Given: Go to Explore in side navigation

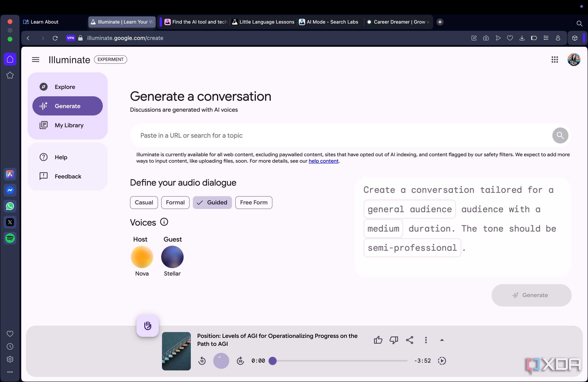Looking at the screenshot, I should [x=67, y=87].
